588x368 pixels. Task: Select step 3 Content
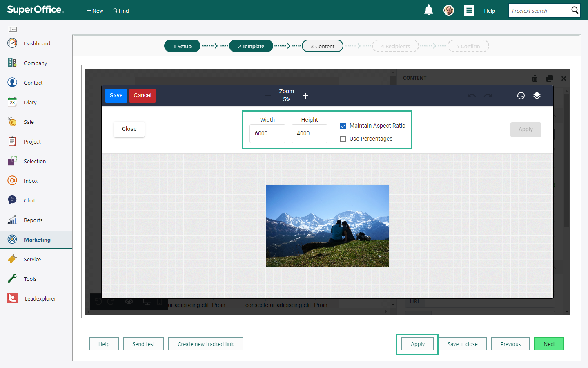click(x=323, y=46)
